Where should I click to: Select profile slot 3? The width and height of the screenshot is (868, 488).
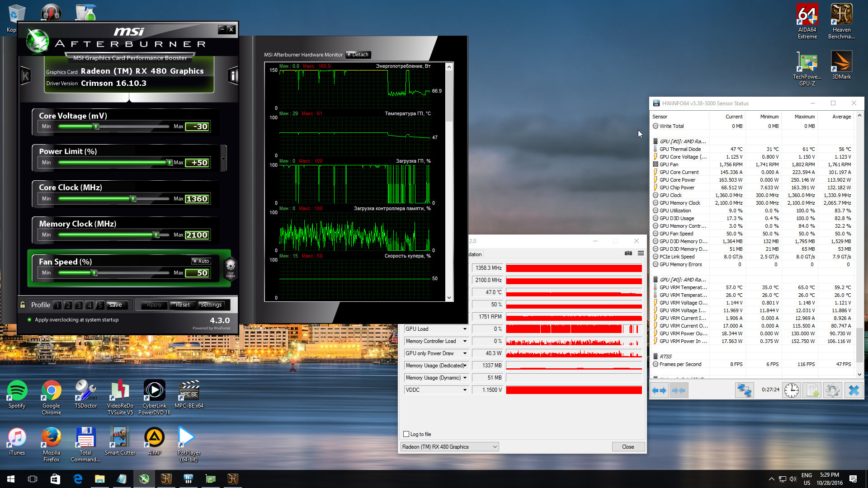[x=79, y=305]
